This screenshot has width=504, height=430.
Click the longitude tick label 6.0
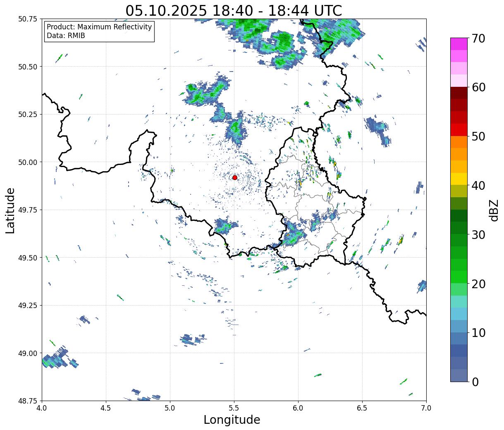[x=298, y=408]
